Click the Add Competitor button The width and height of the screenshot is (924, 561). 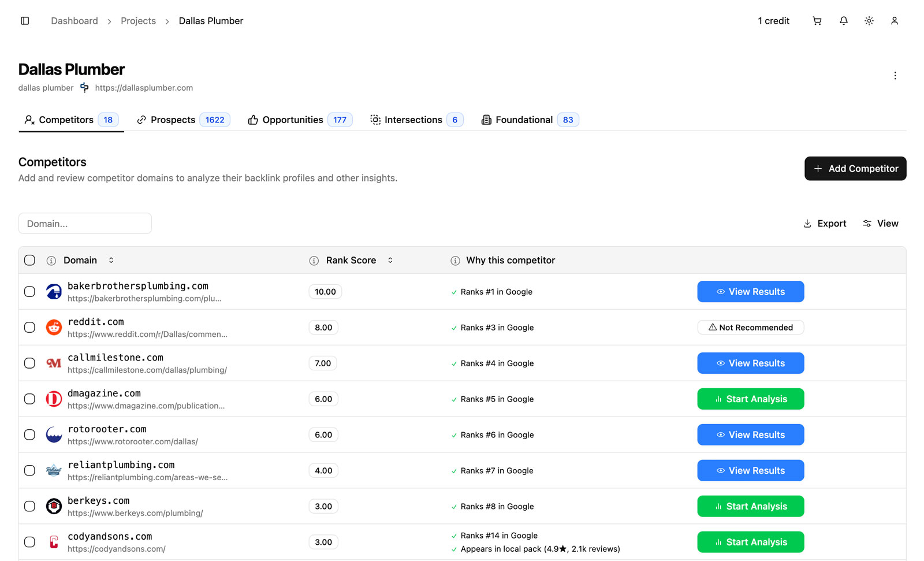coord(855,169)
